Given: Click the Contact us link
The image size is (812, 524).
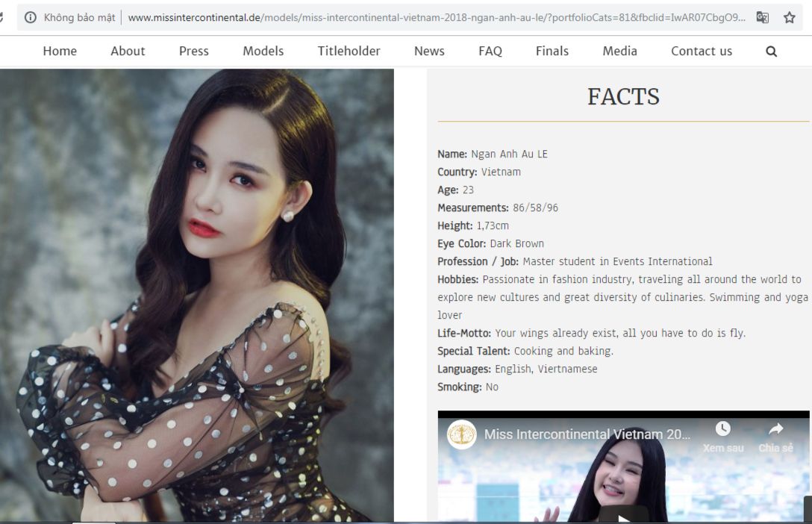Looking at the screenshot, I should pyautogui.click(x=701, y=52).
